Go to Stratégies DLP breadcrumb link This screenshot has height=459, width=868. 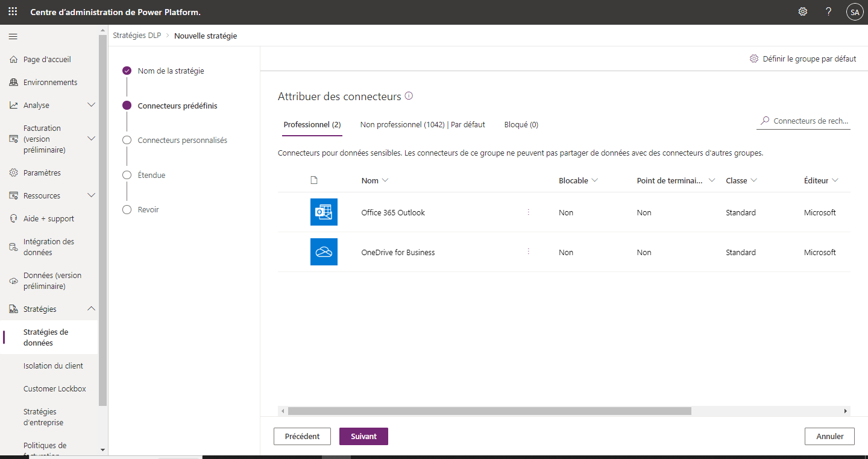(x=137, y=36)
